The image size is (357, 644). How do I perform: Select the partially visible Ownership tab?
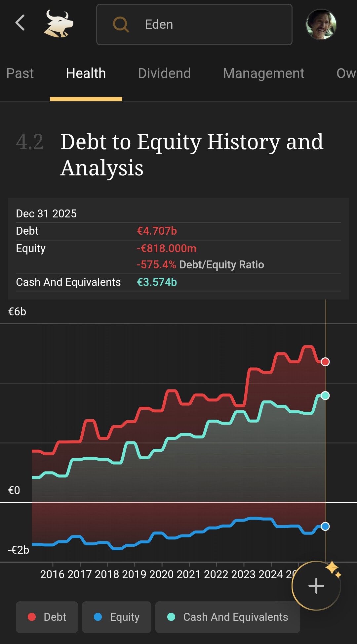346,73
